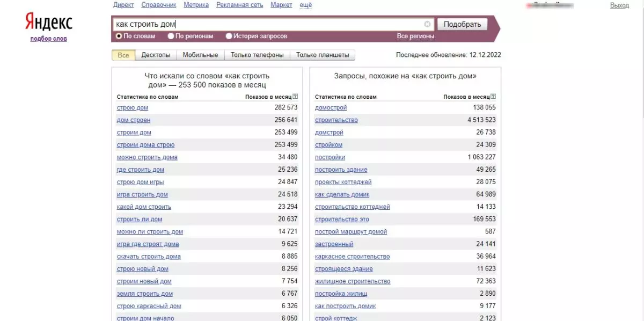Screen dimensions: 644x321
Task: Open the "земля строить дом" link
Action: tap(145, 294)
